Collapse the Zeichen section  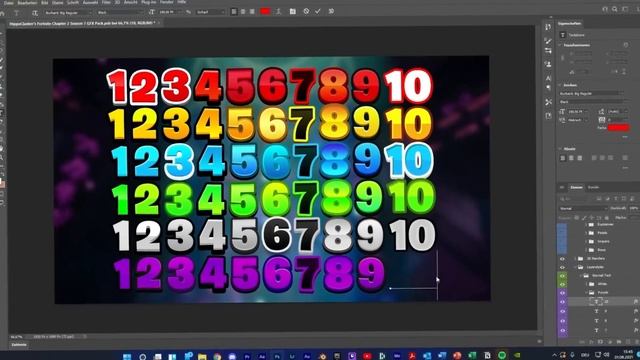tap(560, 85)
